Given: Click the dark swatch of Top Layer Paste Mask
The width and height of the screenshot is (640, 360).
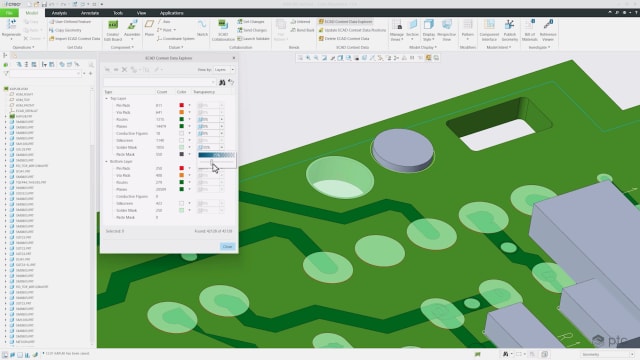Looking at the screenshot, I should tap(182, 154).
